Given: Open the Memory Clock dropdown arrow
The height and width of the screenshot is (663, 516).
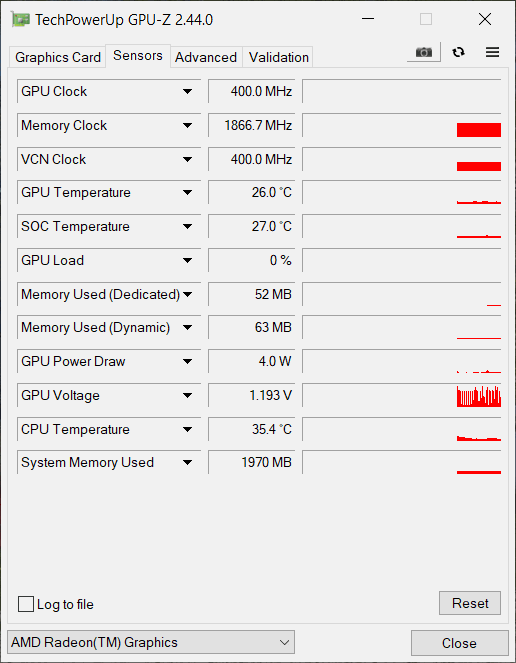Looking at the screenshot, I should point(187,125).
